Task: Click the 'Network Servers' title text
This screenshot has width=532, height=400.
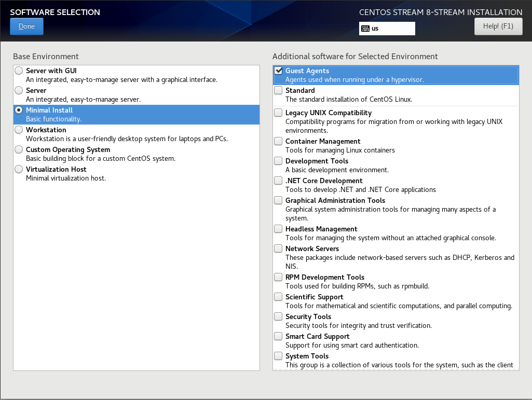Action: click(x=312, y=249)
